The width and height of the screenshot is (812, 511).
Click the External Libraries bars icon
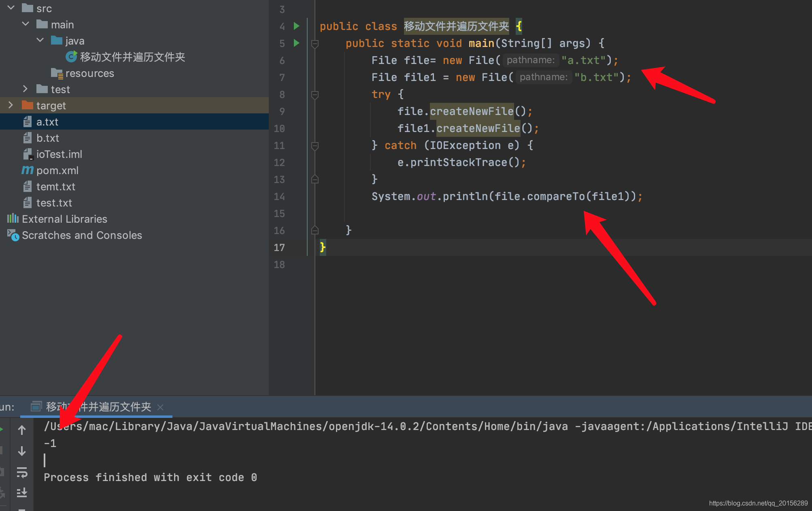[13, 218]
